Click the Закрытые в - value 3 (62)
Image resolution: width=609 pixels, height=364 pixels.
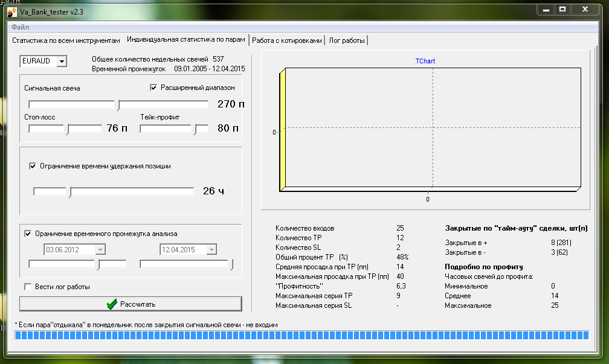click(559, 252)
